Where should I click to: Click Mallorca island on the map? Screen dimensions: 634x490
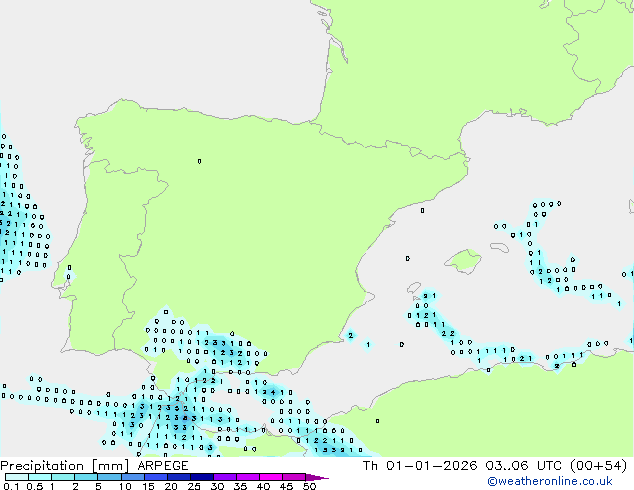tap(463, 261)
